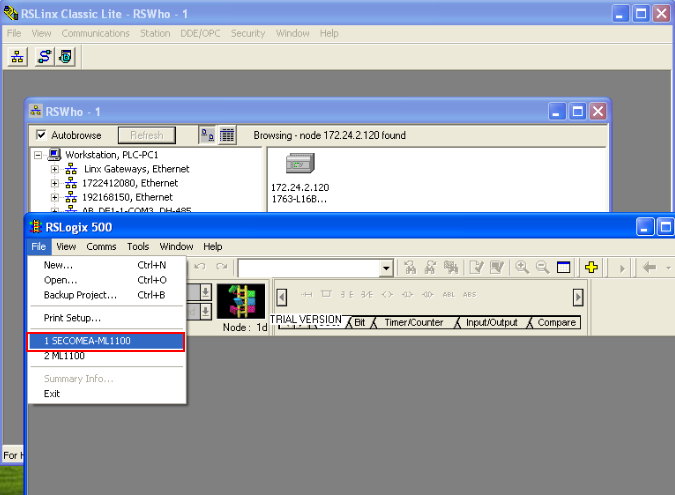Open recent file 2 ML1100
Screen dimensions: 675x495
pos(107,356)
